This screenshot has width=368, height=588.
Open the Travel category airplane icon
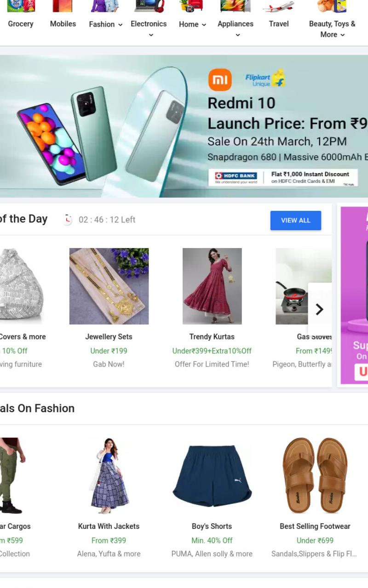click(279, 6)
